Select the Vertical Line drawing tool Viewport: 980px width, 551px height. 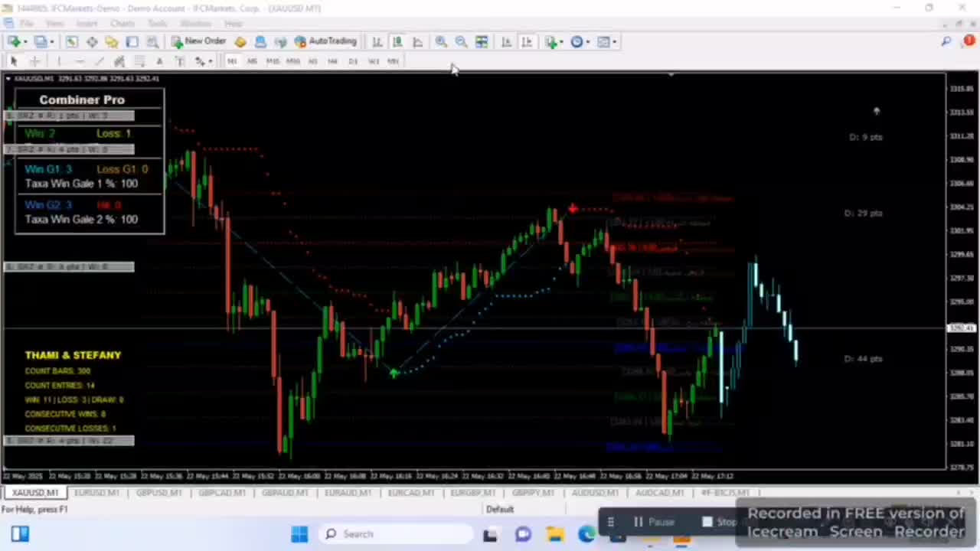[59, 61]
